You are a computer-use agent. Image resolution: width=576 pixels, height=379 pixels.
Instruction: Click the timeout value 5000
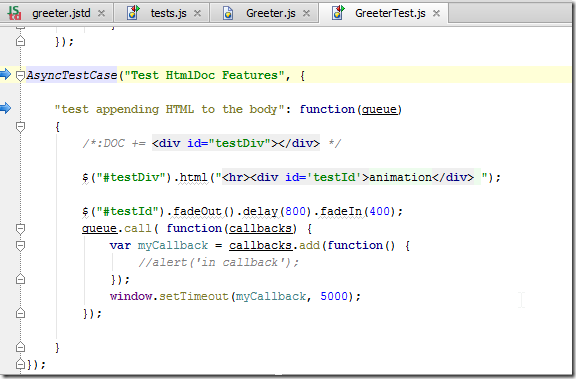tap(334, 296)
